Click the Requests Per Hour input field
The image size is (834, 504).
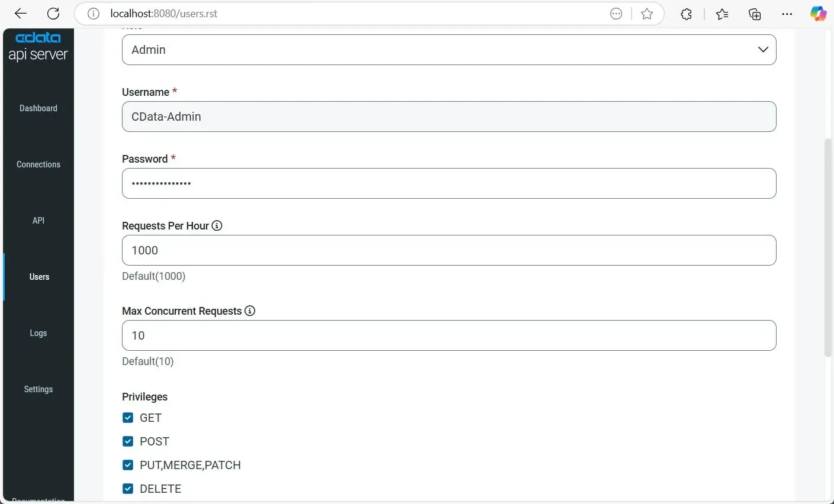(449, 250)
